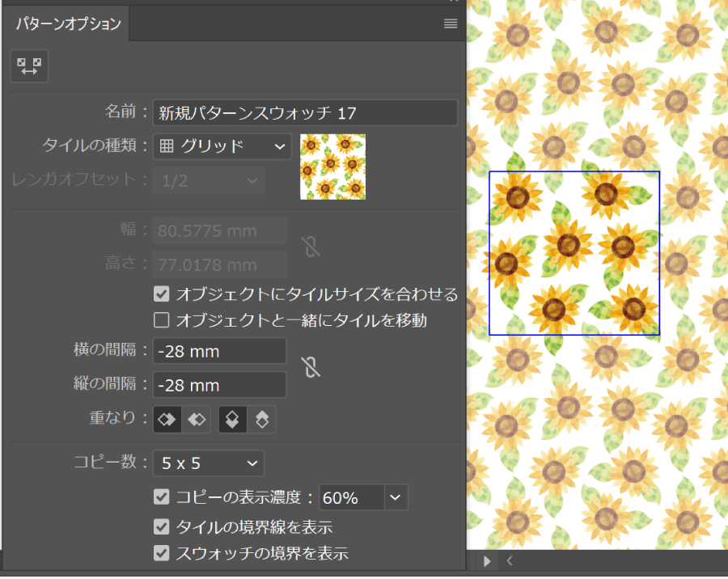Click the sunflower pattern preview thumbnail
This screenshot has height=579, width=728.
[x=332, y=167]
